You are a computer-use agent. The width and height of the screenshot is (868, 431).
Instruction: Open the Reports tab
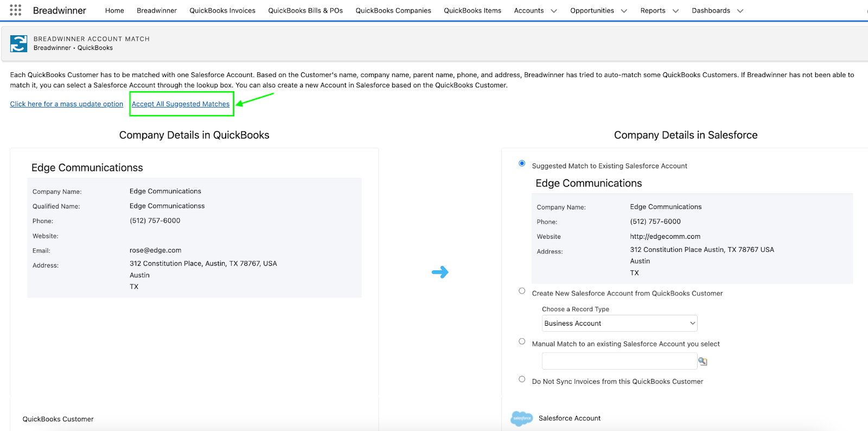[653, 10]
